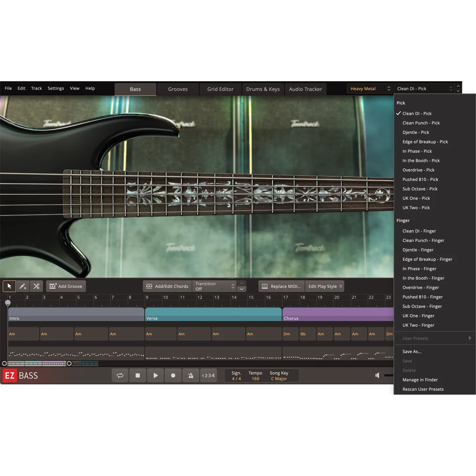Switch to the Bass tab
Screen dimensions: 476x476
(135, 89)
